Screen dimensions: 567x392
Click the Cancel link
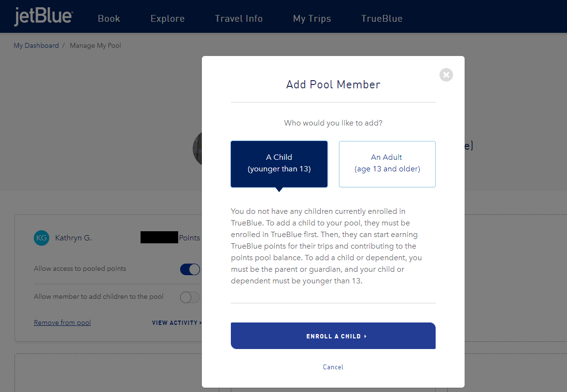pyautogui.click(x=333, y=367)
